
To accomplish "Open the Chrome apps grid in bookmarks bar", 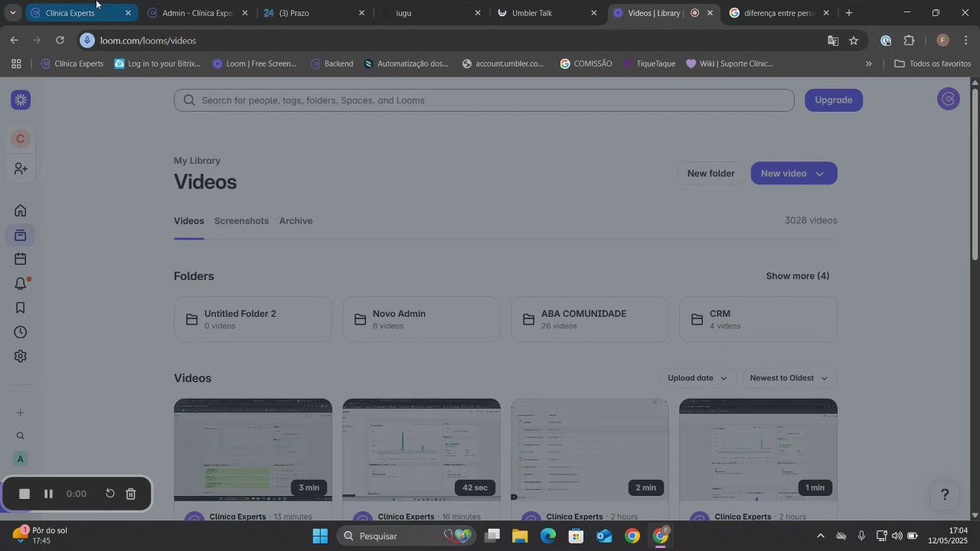I will click(x=16, y=64).
